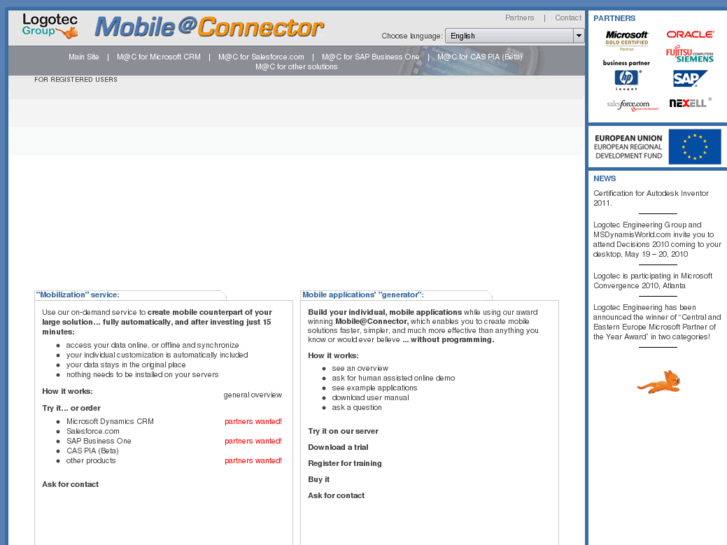Select SAP Business One in Try it list

pos(99,441)
